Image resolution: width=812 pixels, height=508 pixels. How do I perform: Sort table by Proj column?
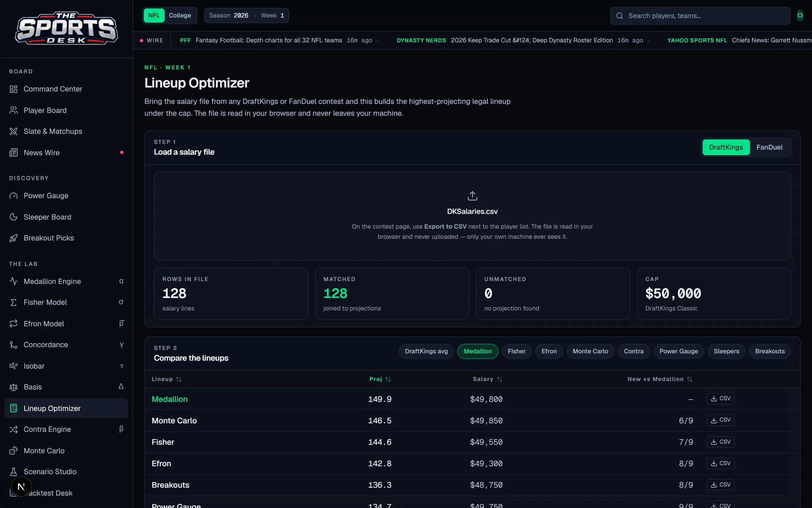pos(380,379)
